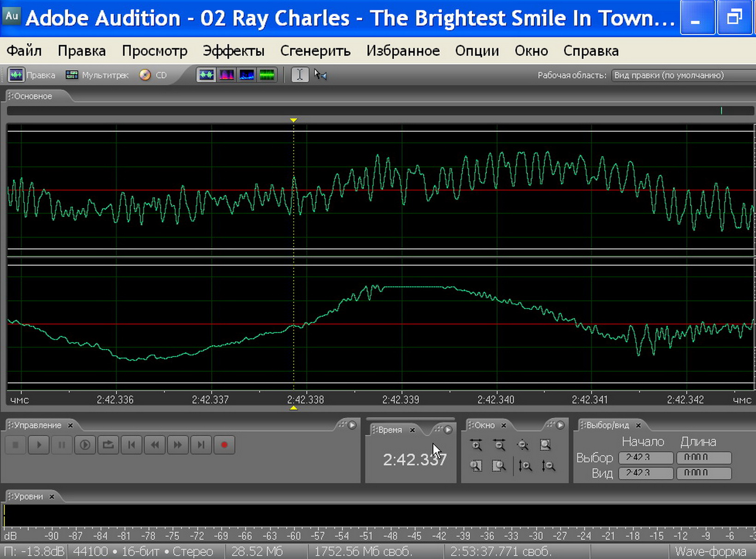Viewport: 756px width, 559px height.
Task: Click the Pause transport button
Action: coord(62,445)
